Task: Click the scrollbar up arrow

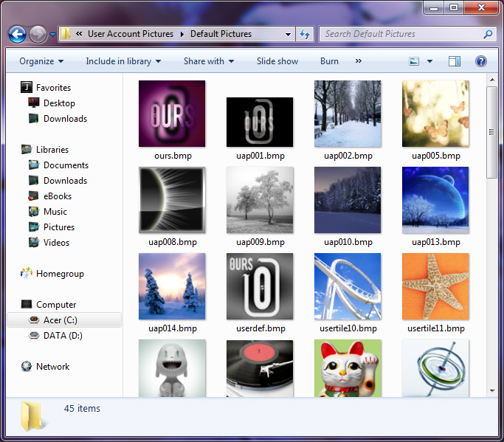Action: [x=491, y=79]
